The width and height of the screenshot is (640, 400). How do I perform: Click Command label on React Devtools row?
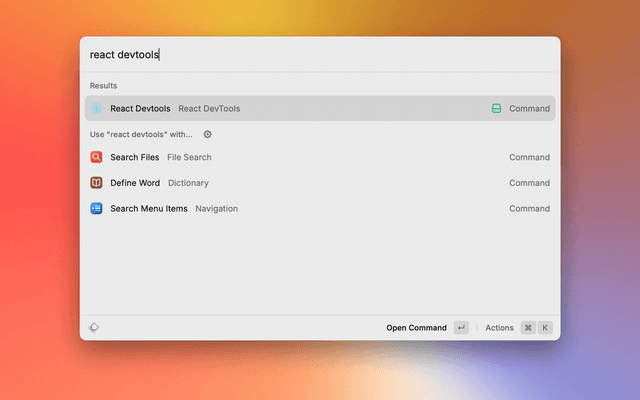coord(529,108)
